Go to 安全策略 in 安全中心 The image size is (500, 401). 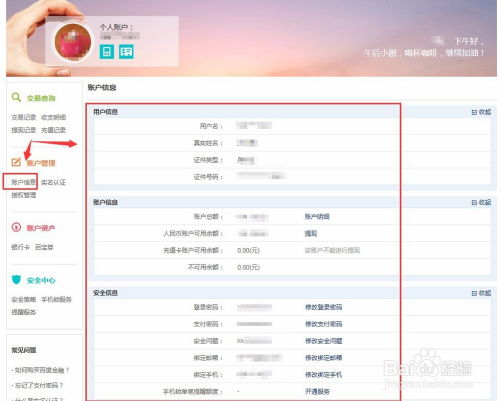click(24, 299)
